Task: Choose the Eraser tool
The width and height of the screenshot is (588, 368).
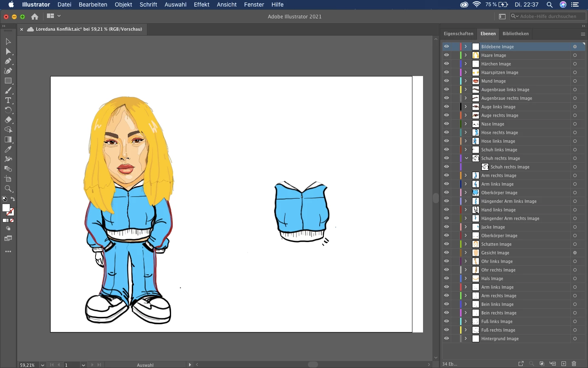Action: click(x=8, y=120)
